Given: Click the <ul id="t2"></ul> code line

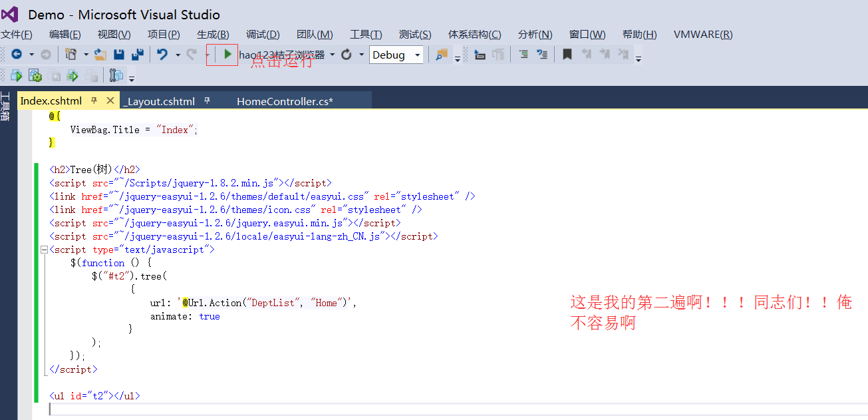Looking at the screenshot, I should click(x=94, y=396).
